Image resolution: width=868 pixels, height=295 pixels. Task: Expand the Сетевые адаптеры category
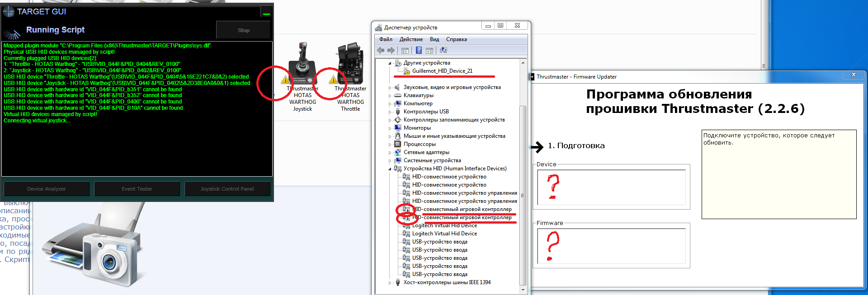point(390,153)
